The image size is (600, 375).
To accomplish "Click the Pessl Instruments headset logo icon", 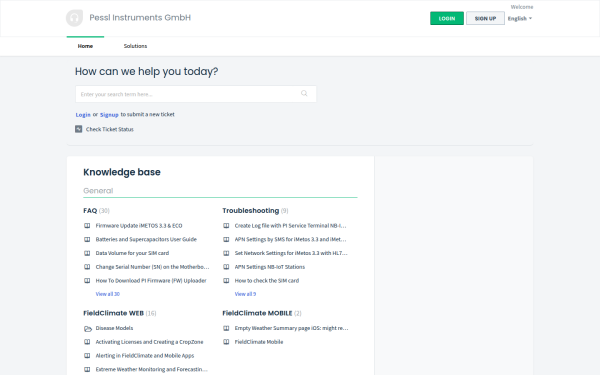I will click(74, 18).
